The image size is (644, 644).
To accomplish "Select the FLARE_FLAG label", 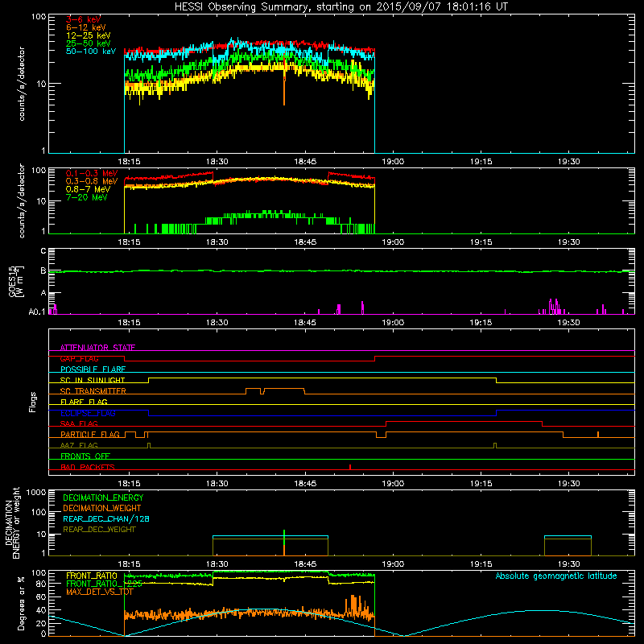I will click(x=84, y=402).
